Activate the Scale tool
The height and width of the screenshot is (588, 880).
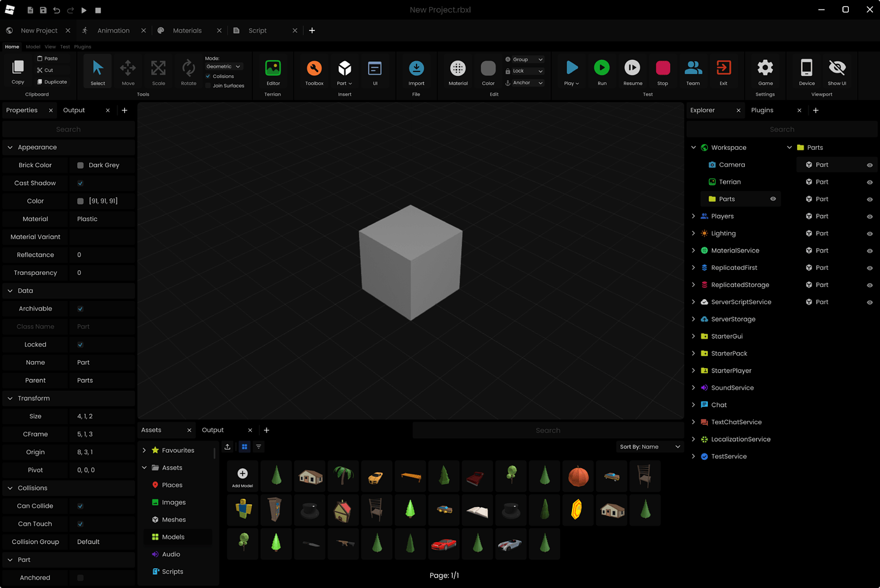click(158, 70)
